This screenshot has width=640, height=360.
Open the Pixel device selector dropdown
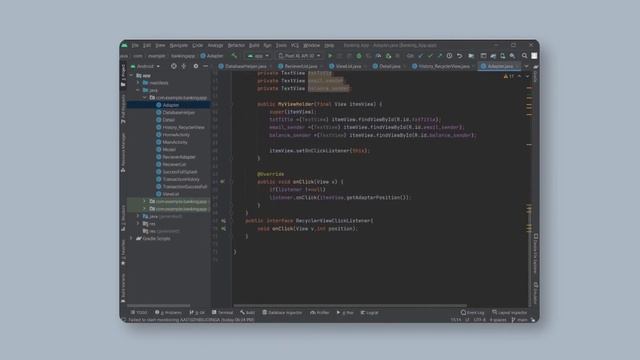(x=300, y=56)
